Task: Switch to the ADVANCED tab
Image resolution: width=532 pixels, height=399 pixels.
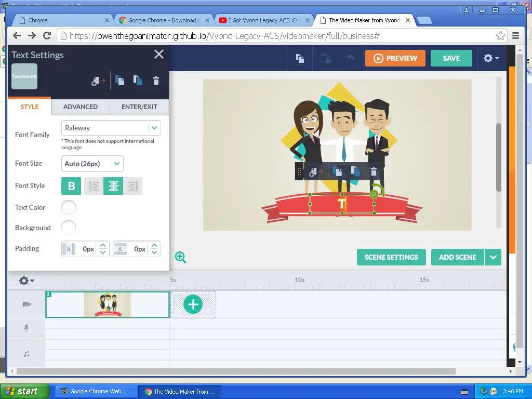Action: click(x=81, y=107)
